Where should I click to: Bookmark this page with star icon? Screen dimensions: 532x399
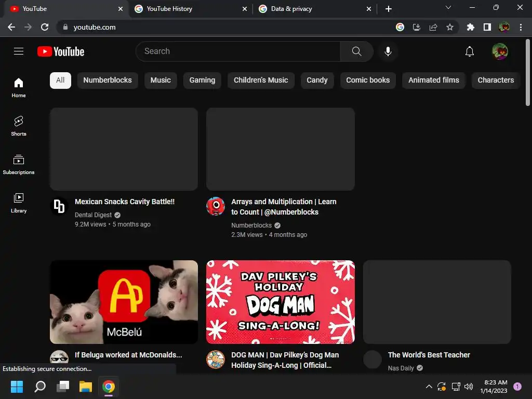point(450,27)
